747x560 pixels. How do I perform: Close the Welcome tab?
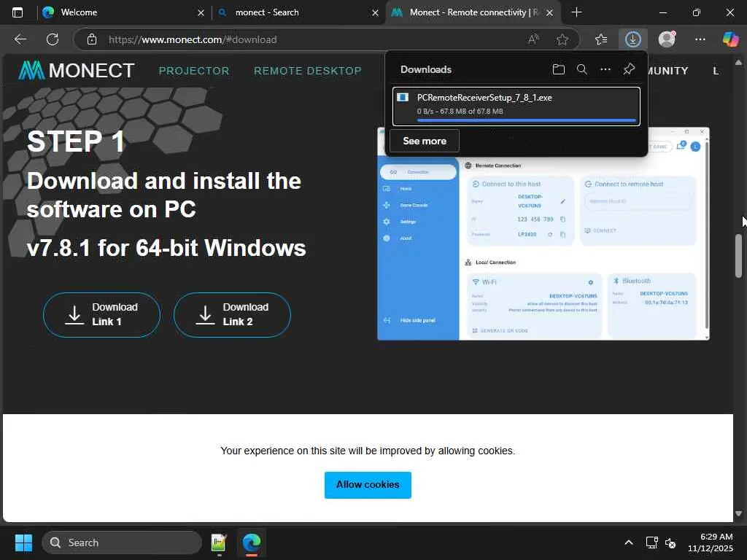click(x=201, y=13)
